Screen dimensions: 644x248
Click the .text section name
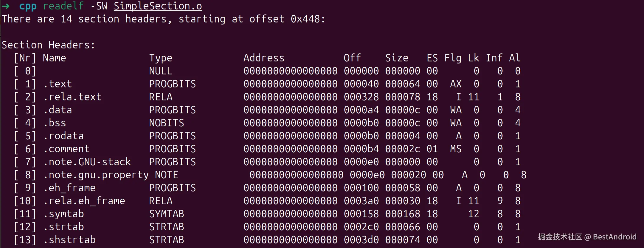tap(57, 84)
